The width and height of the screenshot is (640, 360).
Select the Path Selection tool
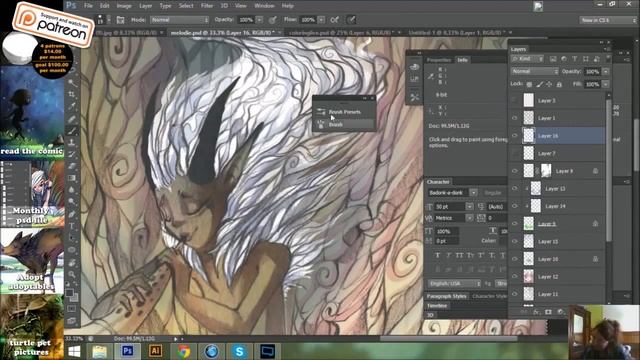(x=72, y=238)
